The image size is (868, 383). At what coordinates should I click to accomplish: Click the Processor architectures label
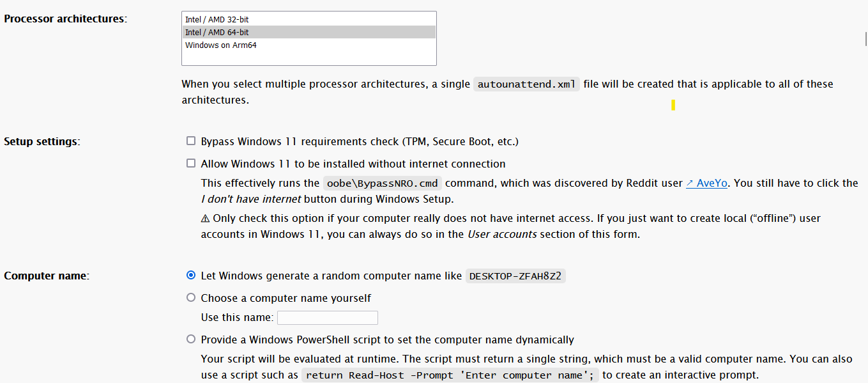[65, 19]
